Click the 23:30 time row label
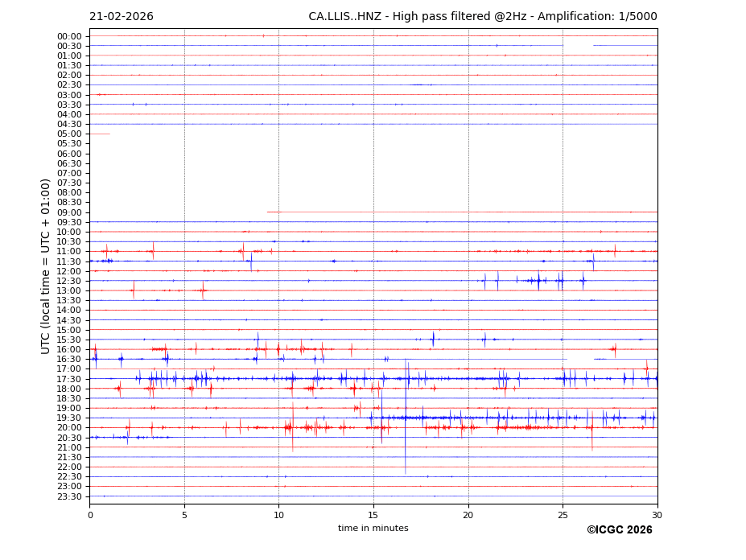 [x=69, y=496]
